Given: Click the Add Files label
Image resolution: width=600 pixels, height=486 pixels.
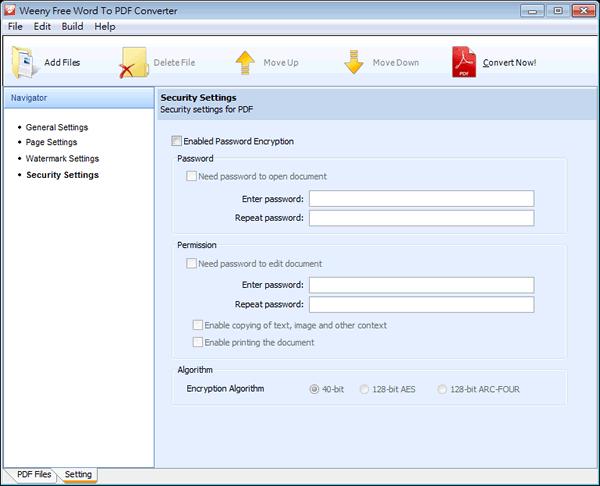Looking at the screenshot, I should 62,62.
